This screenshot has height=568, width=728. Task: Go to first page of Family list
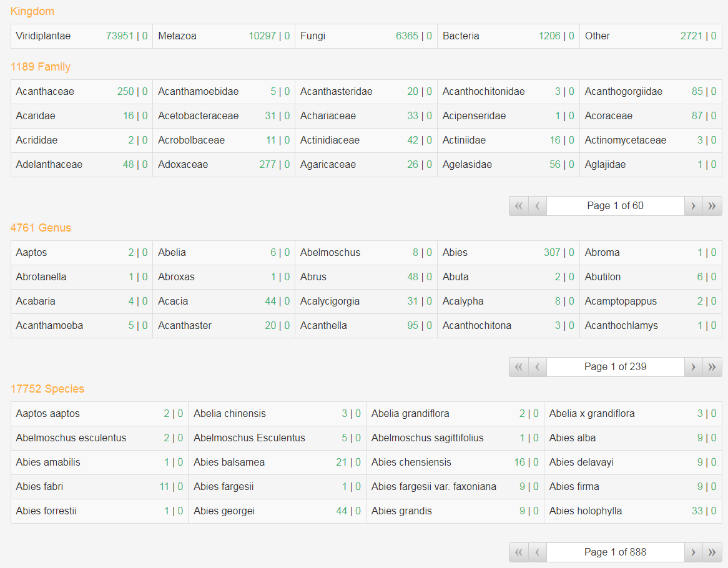click(x=518, y=206)
